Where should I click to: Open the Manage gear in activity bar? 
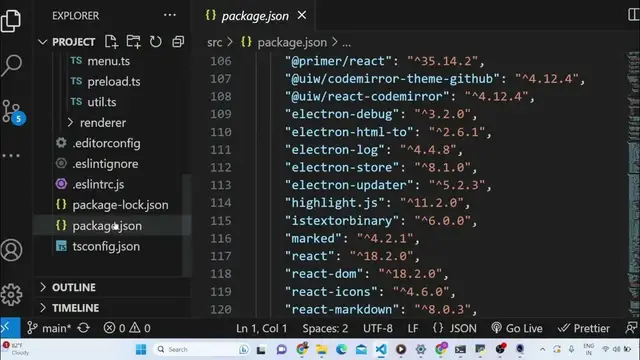tap(11, 294)
